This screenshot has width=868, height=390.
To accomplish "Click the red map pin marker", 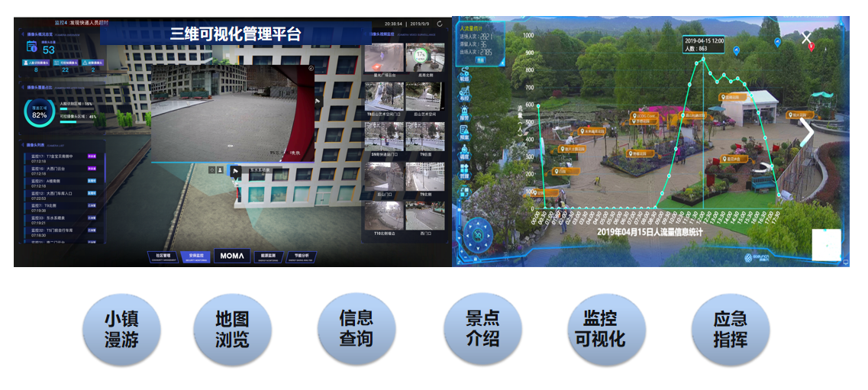I will [812, 47].
